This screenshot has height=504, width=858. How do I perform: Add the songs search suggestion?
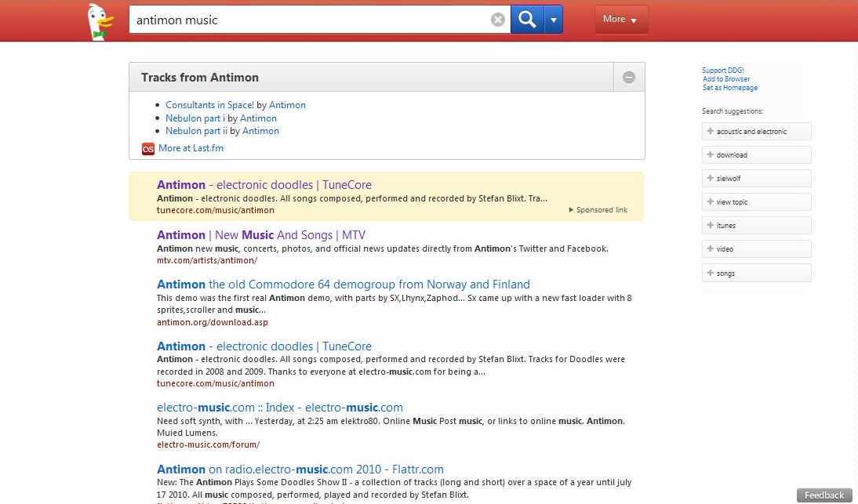(756, 273)
